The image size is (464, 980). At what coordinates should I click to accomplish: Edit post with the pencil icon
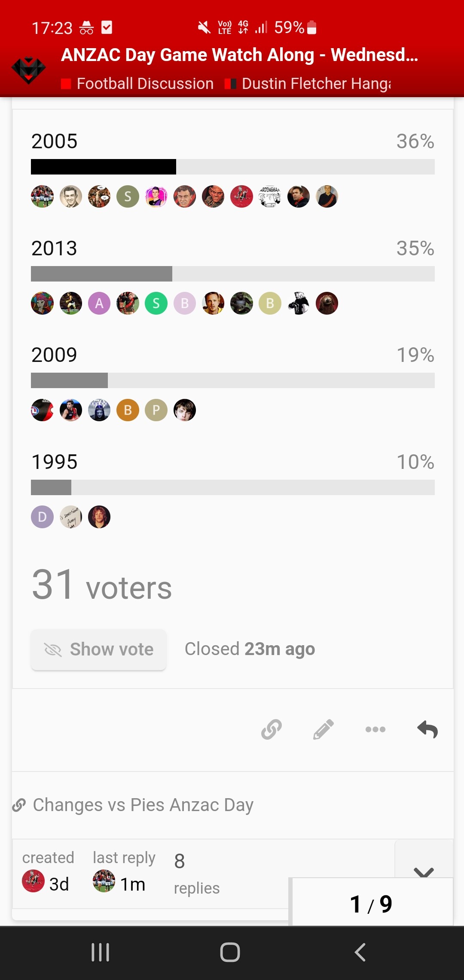324,729
